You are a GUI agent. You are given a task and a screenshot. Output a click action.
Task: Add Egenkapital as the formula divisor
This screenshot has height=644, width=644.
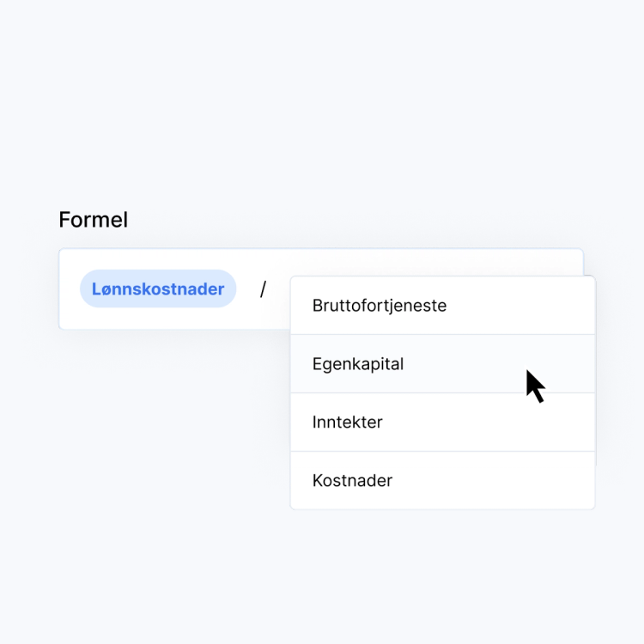pyautogui.click(x=358, y=364)
